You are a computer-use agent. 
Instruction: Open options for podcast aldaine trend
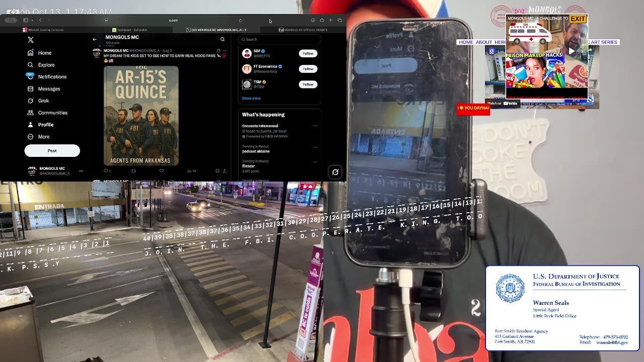[x=315, y=147]
